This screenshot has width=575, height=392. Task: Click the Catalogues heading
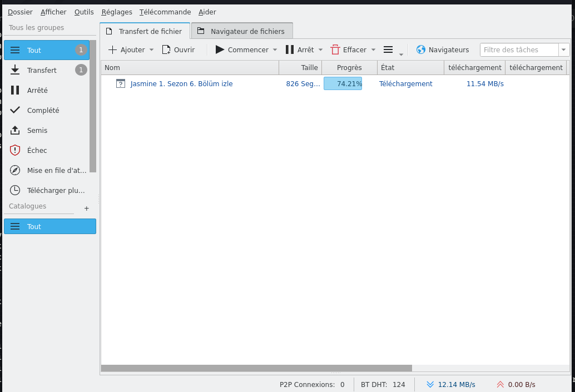[27, 206]
